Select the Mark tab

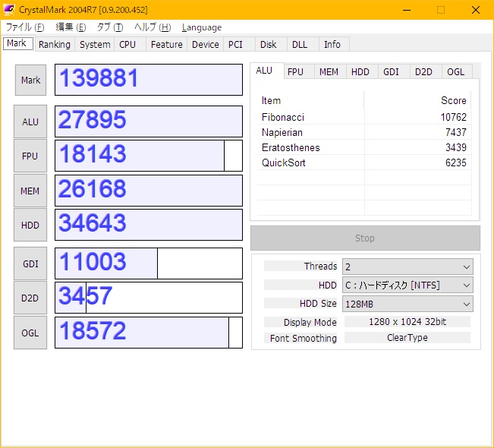coord(18,43)
